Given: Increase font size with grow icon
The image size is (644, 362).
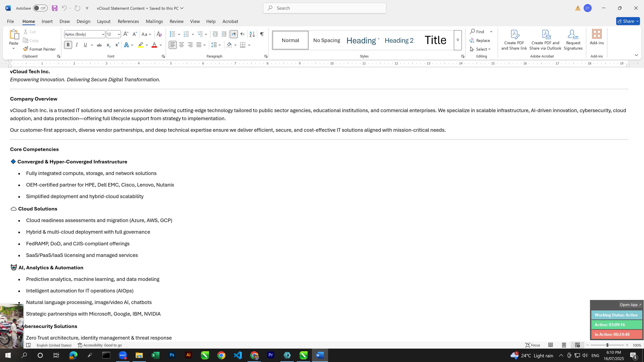Looking at the screenshot, I should [x=126, y=34].
